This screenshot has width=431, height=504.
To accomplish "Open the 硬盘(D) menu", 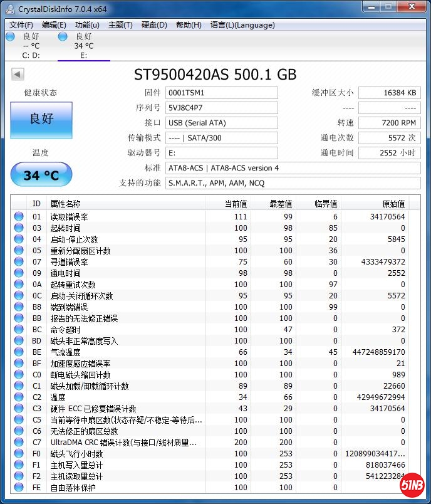I will (x=154, y=25).
